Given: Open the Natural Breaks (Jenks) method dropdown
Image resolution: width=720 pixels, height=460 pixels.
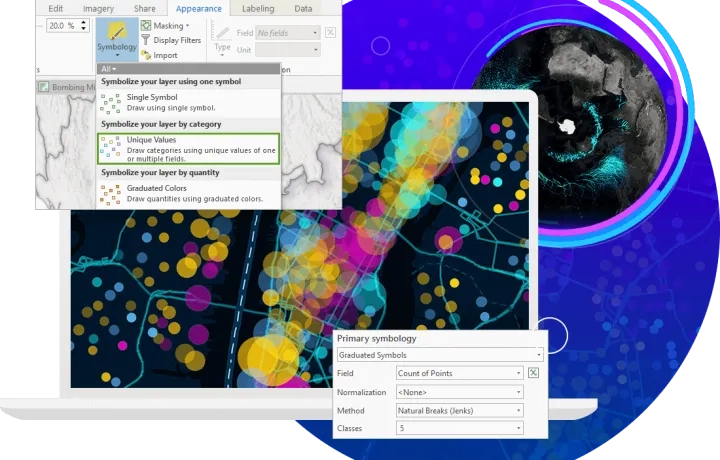Looking at the screenshot, I should pos(460,410).
